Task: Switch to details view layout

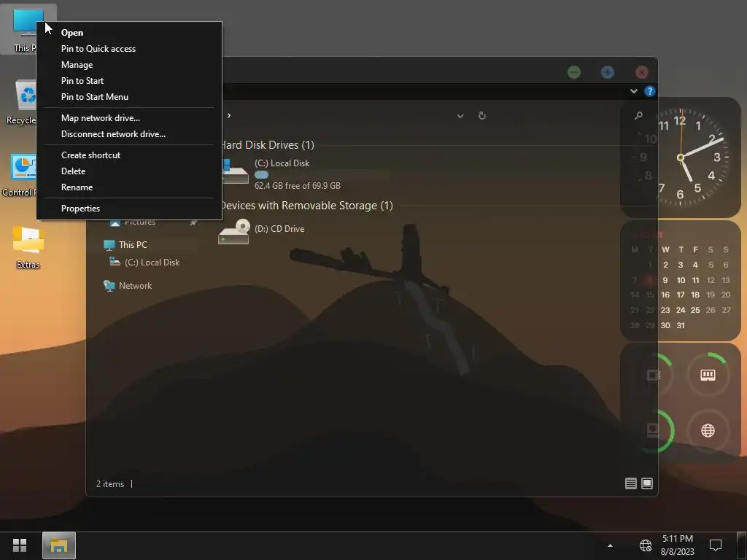Action: pyautogui.click(x=631, y=484)
